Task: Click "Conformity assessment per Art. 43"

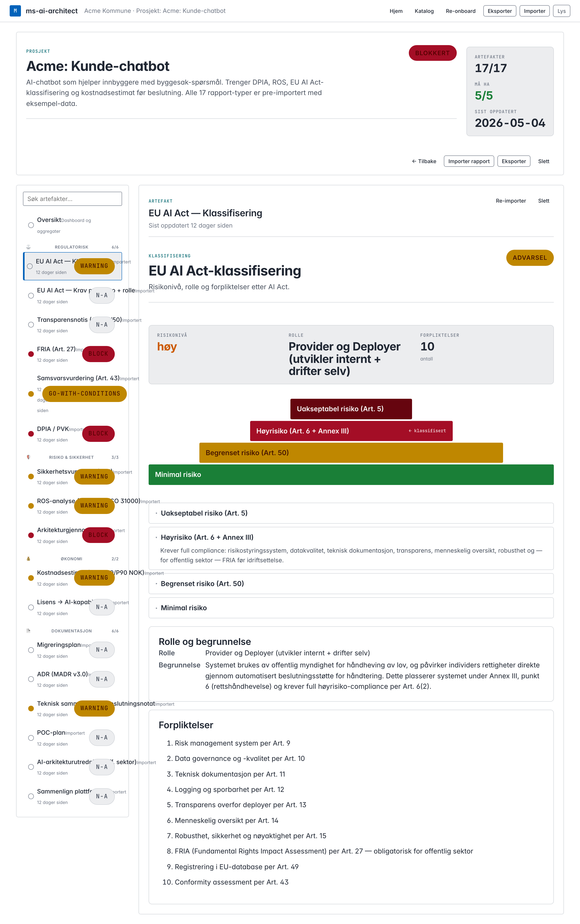Action: click(232, 882)
